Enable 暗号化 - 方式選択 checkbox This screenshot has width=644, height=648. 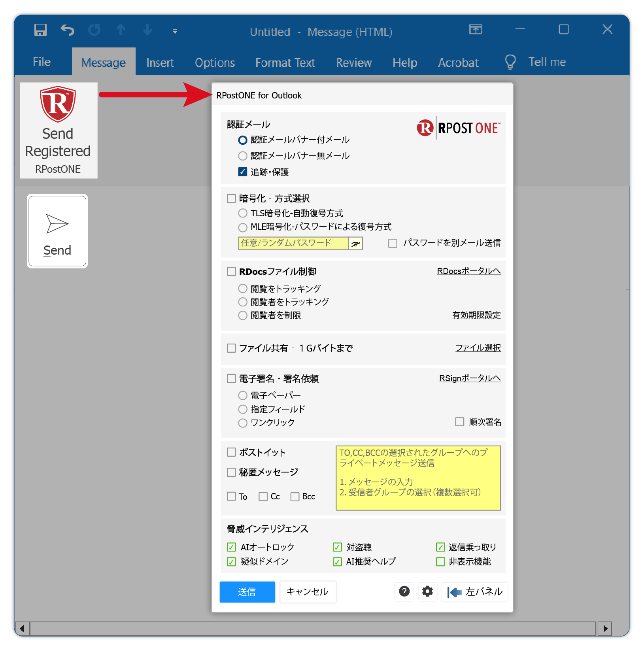tap(231, 198)
